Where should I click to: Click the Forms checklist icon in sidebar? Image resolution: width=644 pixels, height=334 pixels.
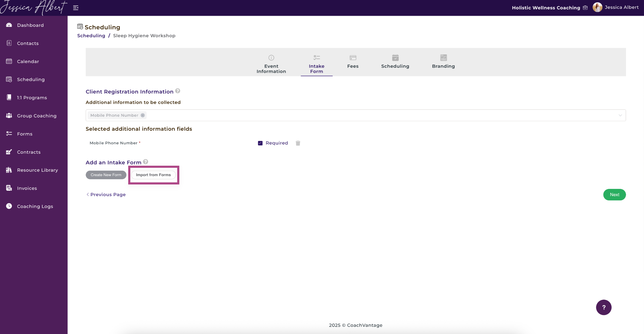tap(9, 134)
